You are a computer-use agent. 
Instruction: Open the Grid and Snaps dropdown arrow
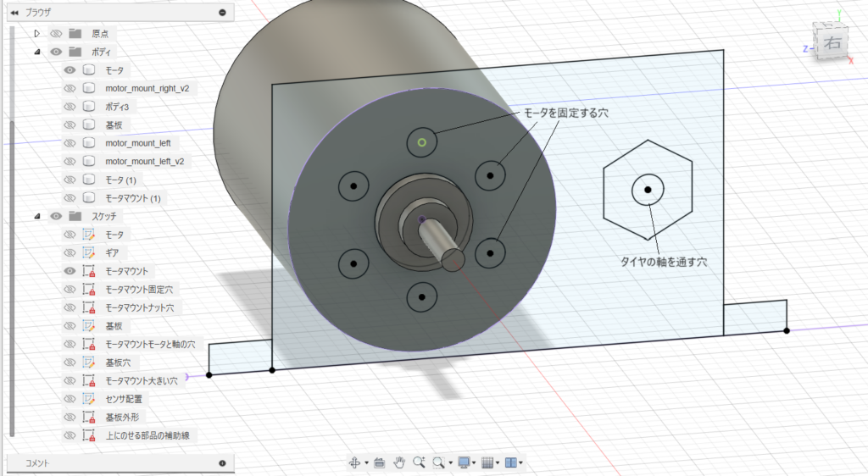497,462
